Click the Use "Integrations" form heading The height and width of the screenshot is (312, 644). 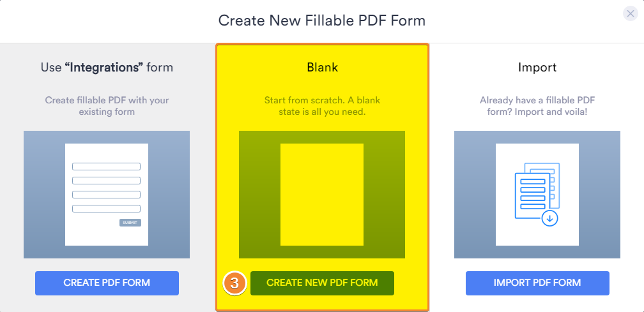[107, 67]
